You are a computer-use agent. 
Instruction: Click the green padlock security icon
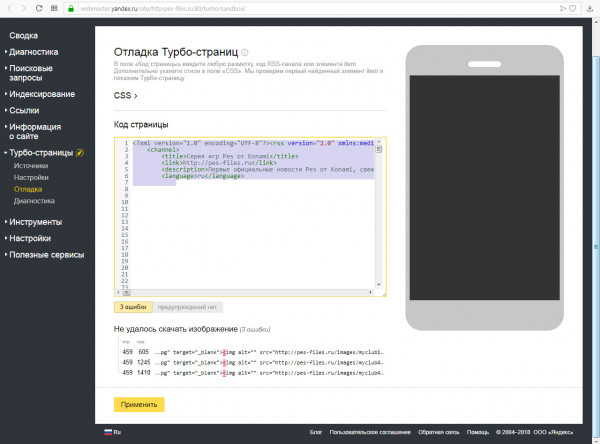tap(71, 8)
